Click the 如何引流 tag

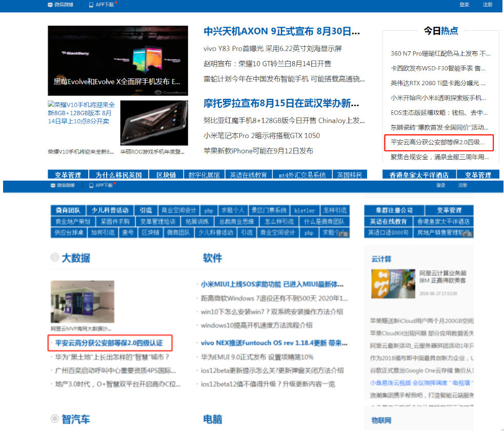(103, 232)
